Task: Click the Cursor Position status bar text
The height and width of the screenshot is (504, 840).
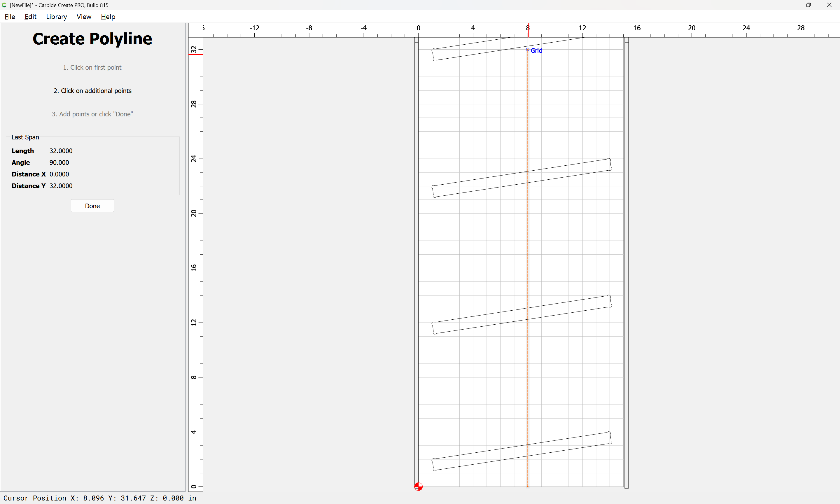Action: coord(100,498)
